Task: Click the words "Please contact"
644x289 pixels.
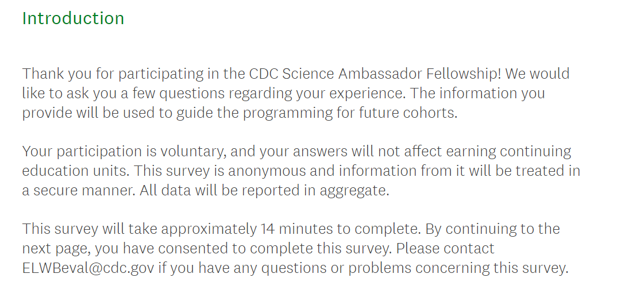Action: pyautogui.click(x=445, y=249)
